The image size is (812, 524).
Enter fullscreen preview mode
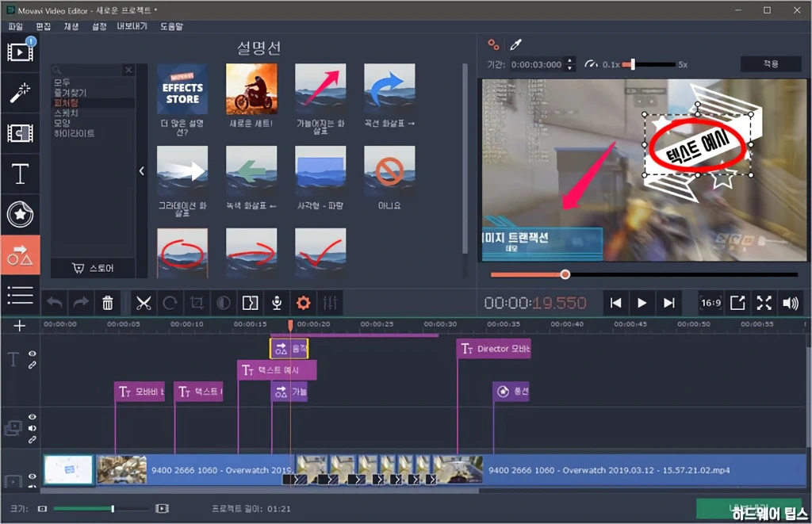point(764,303)
